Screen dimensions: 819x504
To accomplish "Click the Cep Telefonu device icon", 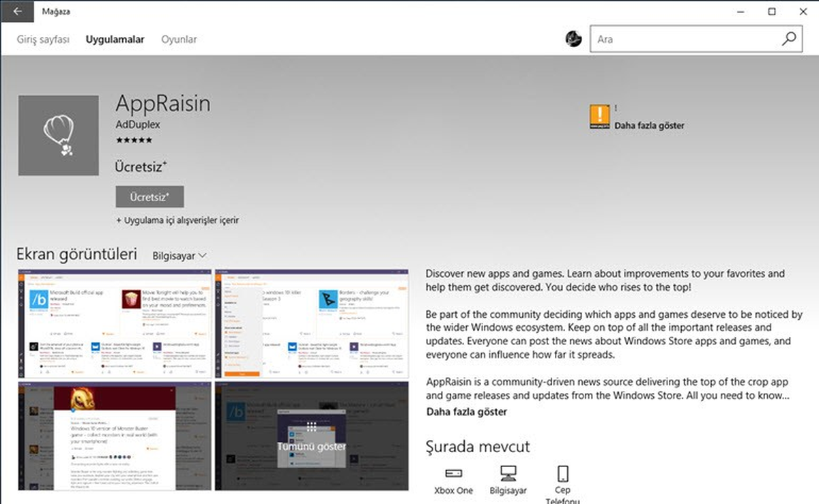I will (x=563, y=473).
